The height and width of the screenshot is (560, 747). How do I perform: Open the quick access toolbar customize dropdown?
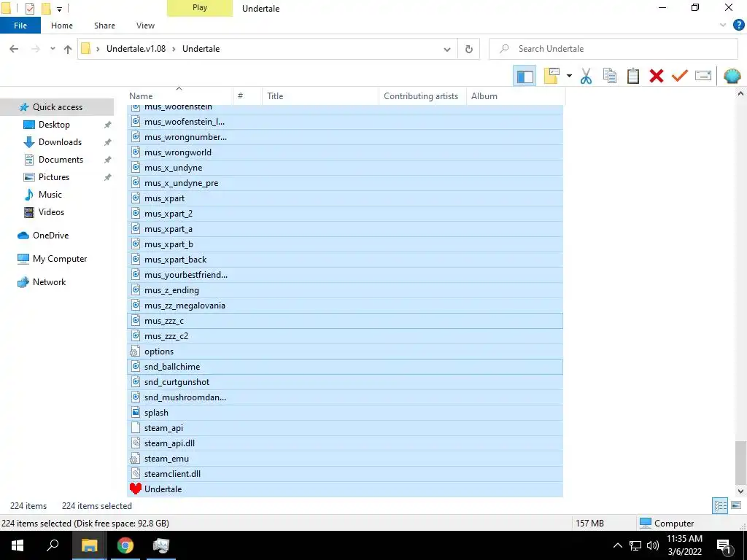[60, 9]
